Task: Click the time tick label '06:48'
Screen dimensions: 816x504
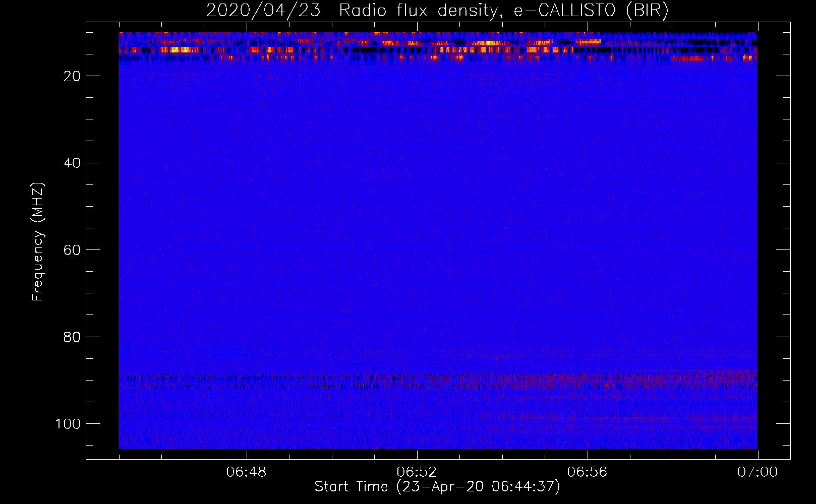Action: coord(246,472)
